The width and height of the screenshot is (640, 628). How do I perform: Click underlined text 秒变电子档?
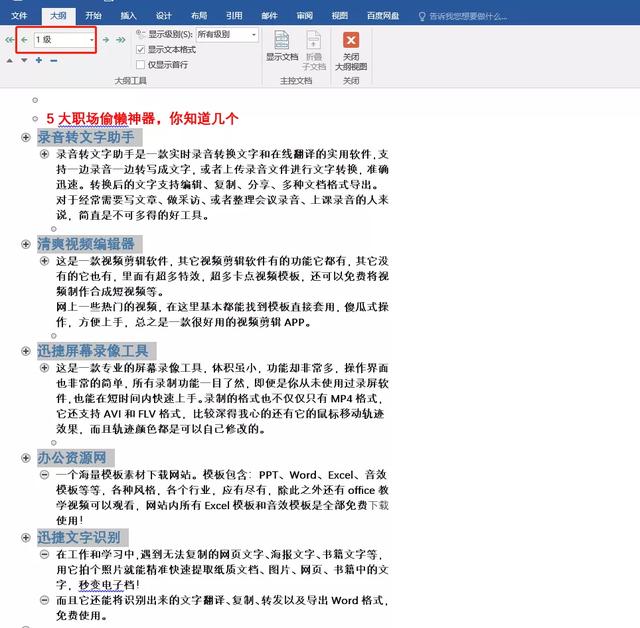[x=107, y=585]
